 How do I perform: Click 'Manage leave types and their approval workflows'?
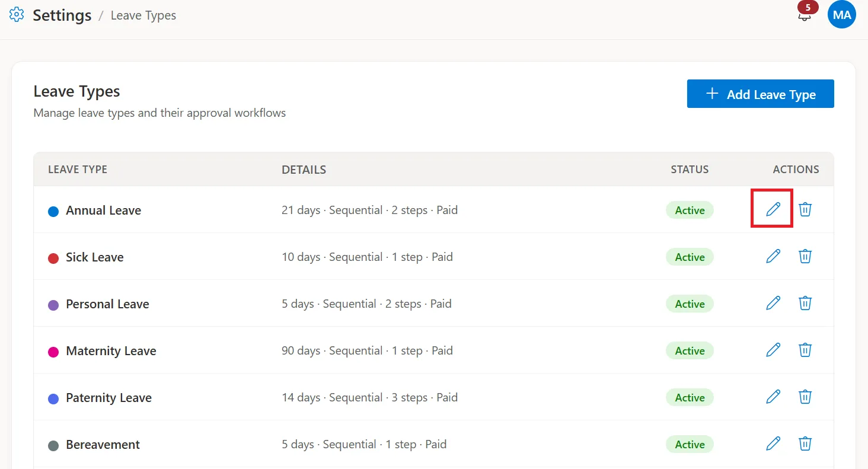click(159, 113)
